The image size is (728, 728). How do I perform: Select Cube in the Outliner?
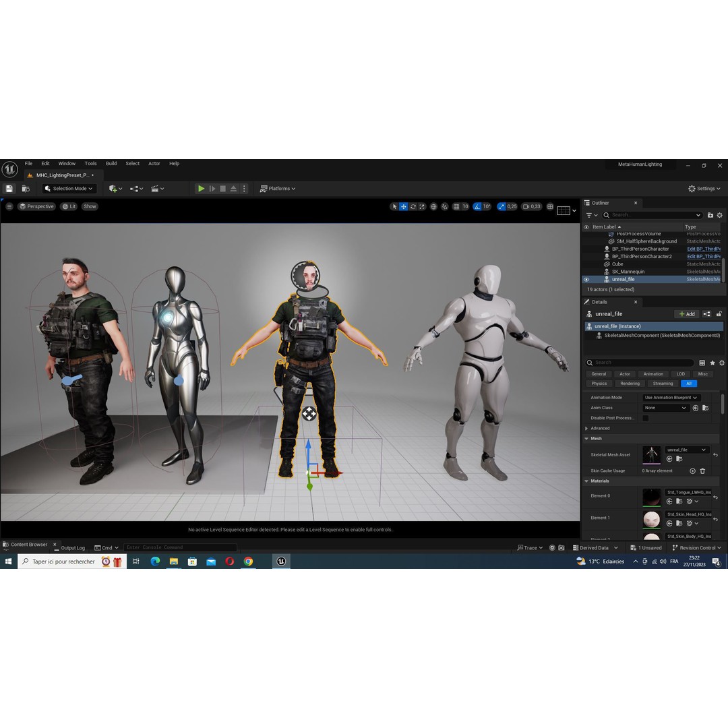(617, 264)
